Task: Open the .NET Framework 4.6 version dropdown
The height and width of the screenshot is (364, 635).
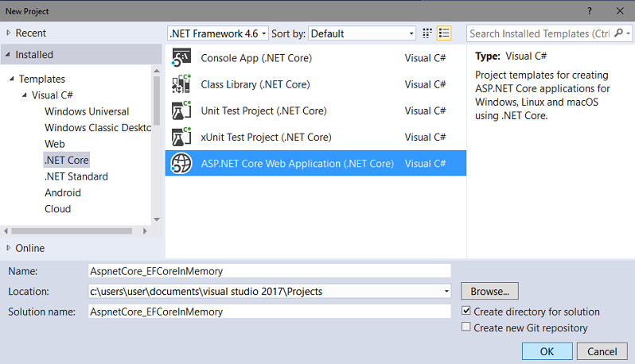Action: [x=218, y=33]
